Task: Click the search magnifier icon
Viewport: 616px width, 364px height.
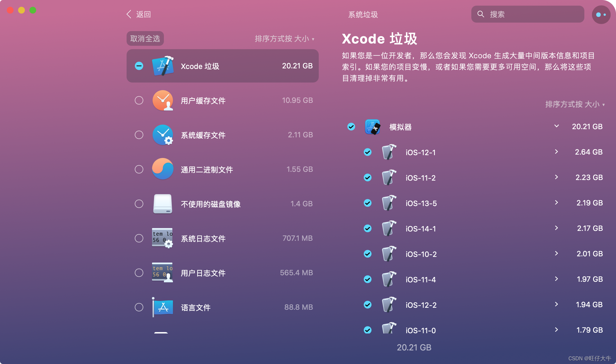Action: coord(481,14)
